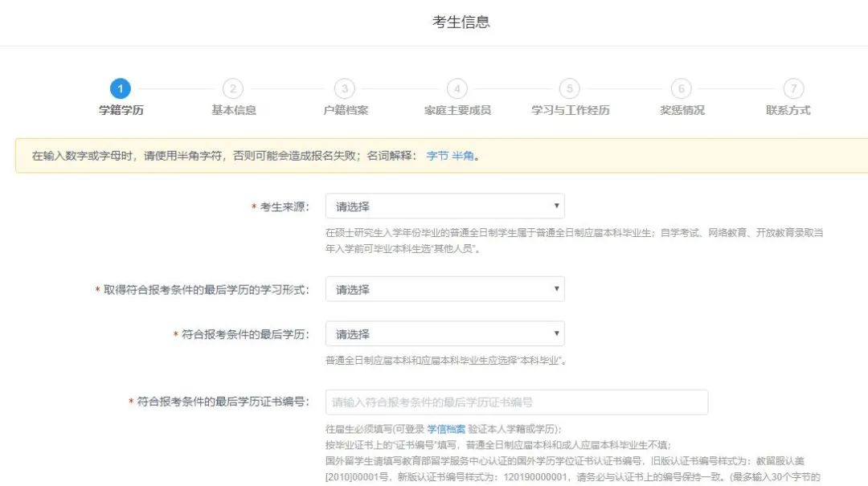Click step 2 circle icon
The image size is (868, 486).
(232, 88)
